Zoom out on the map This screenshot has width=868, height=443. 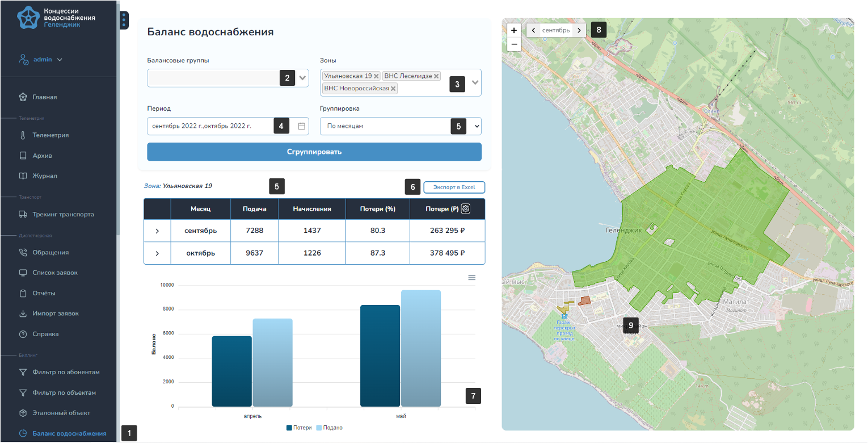tap(513, 44)
